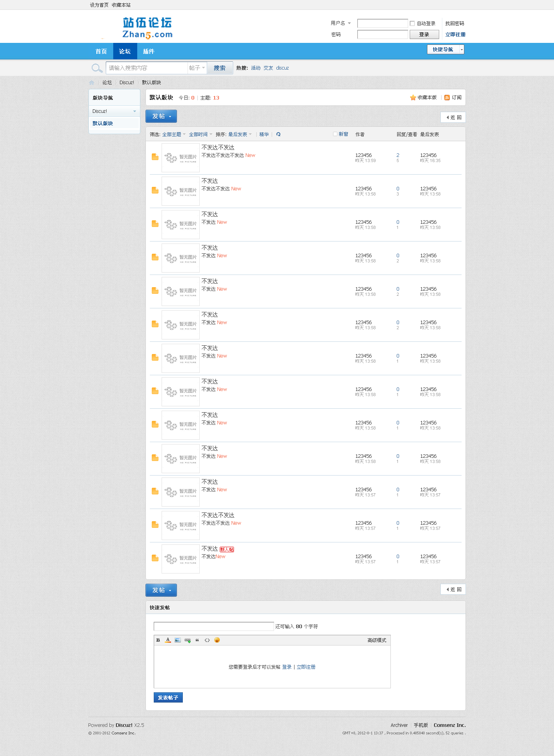The image size is (554, 756).
Task: Click the star icon for 收藏本版
Action: click(x=413, y=98)
